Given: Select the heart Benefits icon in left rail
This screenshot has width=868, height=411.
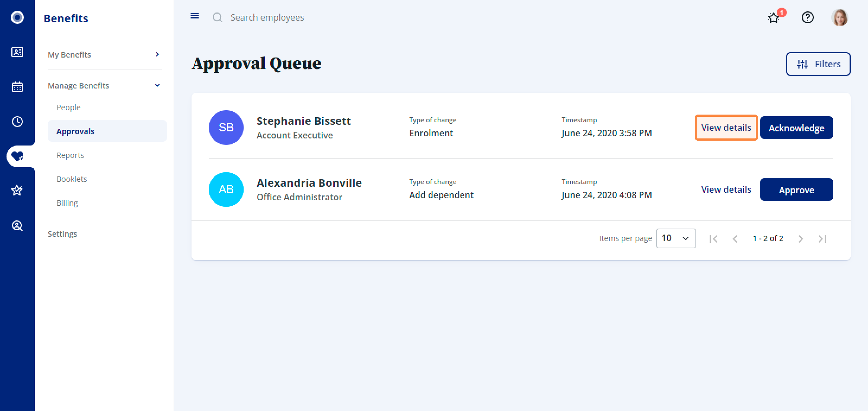Looking at the screenshot, I should 17,156.
